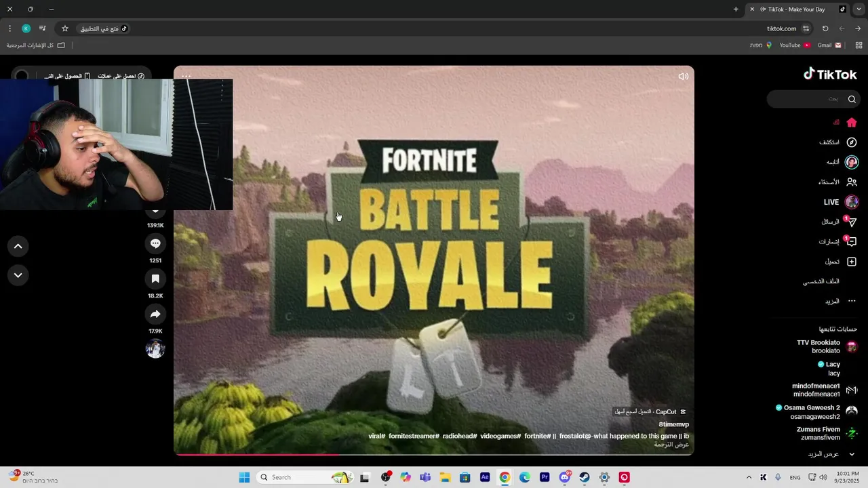The height and width of the screenshot is (488, 868).
Task: Open the video's three-dot options menu
Action: pos(186,76)
